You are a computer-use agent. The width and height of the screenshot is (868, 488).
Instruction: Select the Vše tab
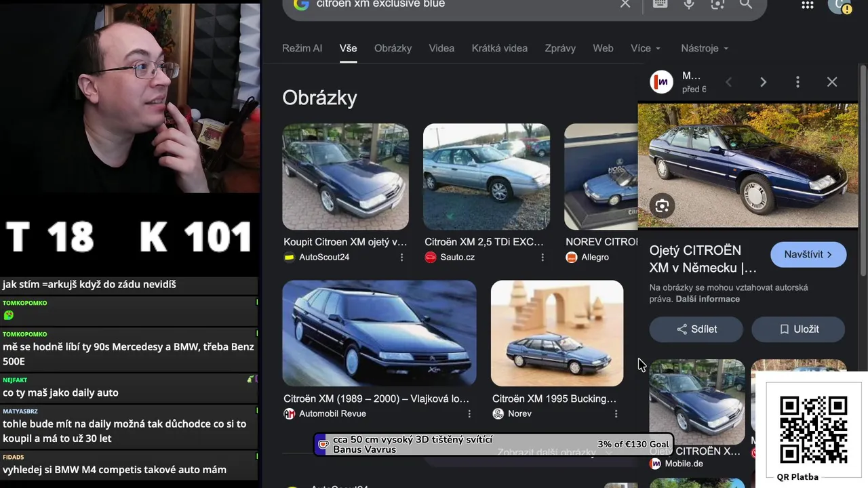[349, 48]
